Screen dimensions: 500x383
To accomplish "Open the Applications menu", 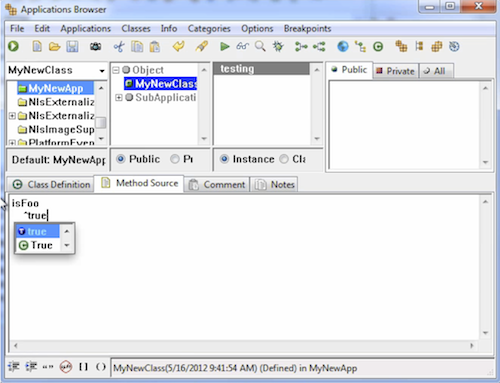I will point(86,29).
